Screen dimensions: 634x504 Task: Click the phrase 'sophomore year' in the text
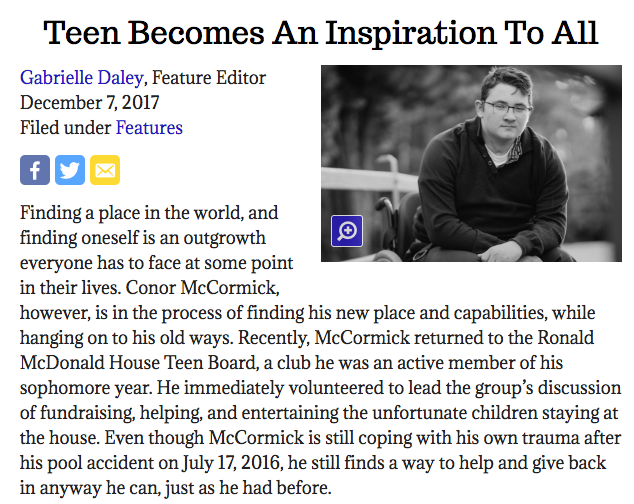coord(86,388)
